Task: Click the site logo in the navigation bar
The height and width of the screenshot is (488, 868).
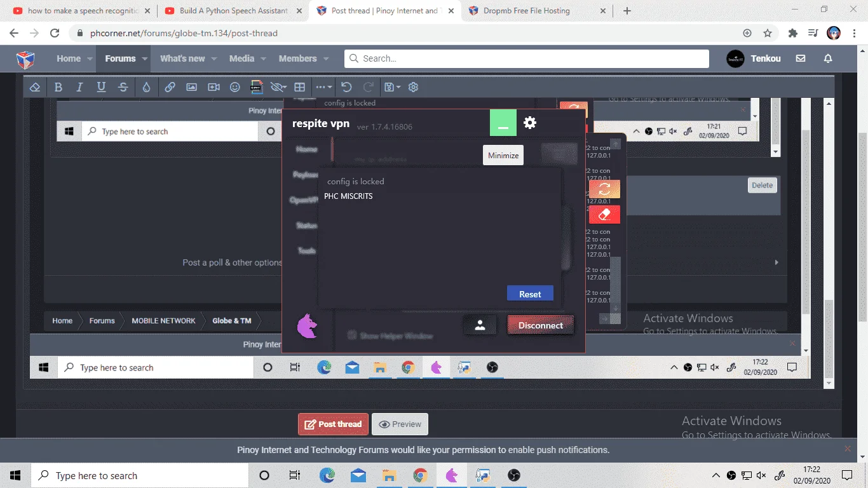Action: point(25,59)
